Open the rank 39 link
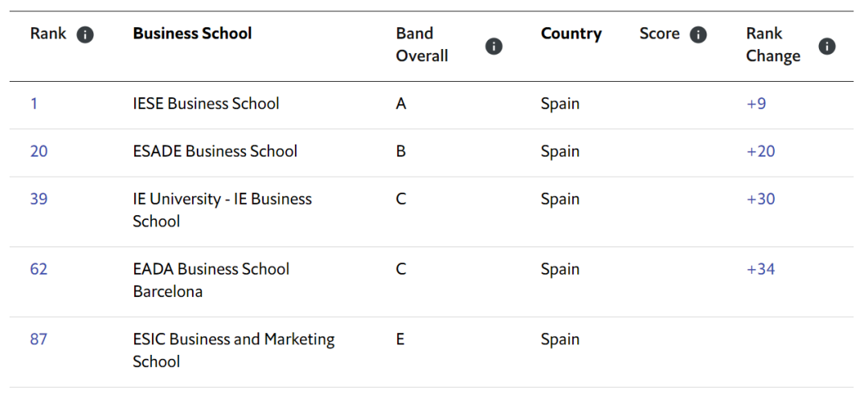 (x=39, y=199)
